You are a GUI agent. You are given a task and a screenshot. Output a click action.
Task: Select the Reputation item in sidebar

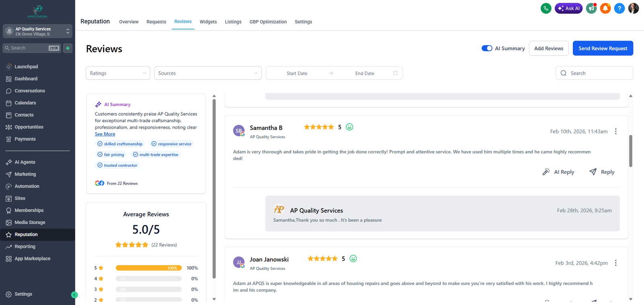point(37,235)
